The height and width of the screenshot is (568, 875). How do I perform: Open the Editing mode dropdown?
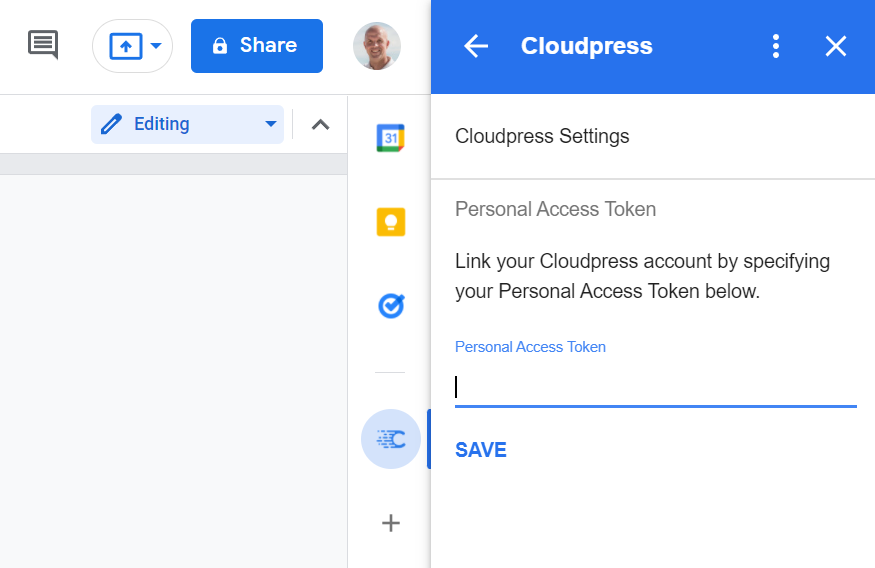tap(188, 124)
